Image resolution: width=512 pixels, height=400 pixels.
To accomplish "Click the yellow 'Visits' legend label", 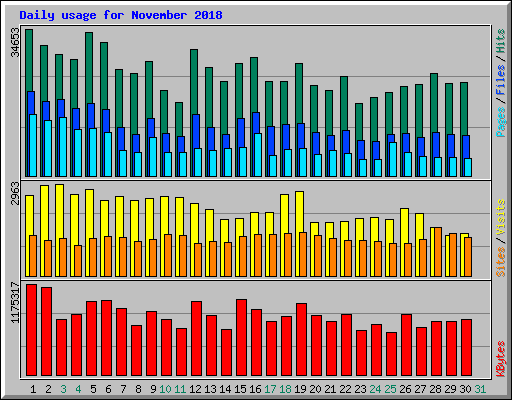I will (x=500, y=218).
